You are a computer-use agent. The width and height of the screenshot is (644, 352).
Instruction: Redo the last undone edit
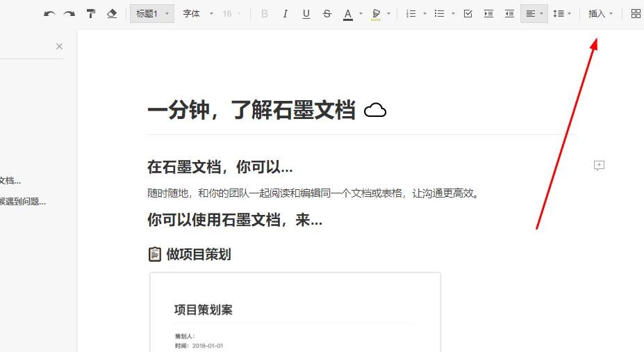pyautogui.click(x=69, y=14)
